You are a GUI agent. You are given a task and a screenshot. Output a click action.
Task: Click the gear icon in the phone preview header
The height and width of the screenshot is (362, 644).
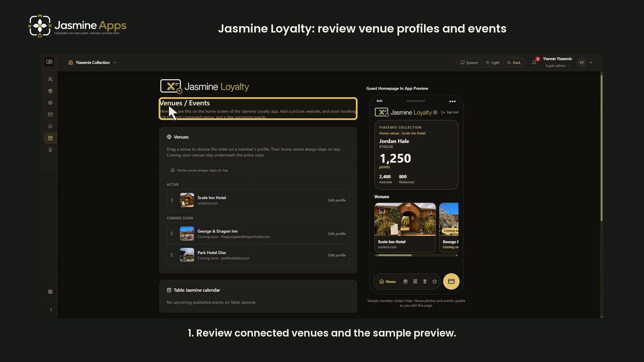click(435, 113)
